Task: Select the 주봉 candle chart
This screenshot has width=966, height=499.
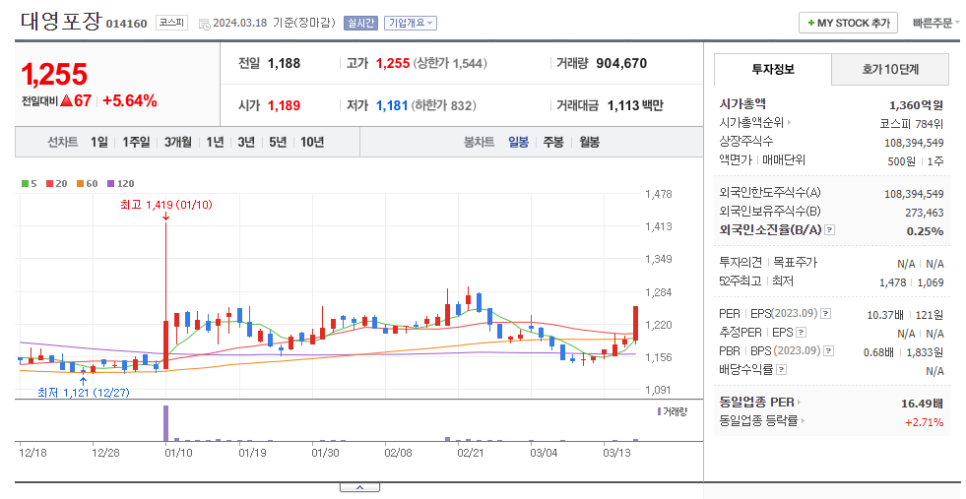Action: coord(553,142)
